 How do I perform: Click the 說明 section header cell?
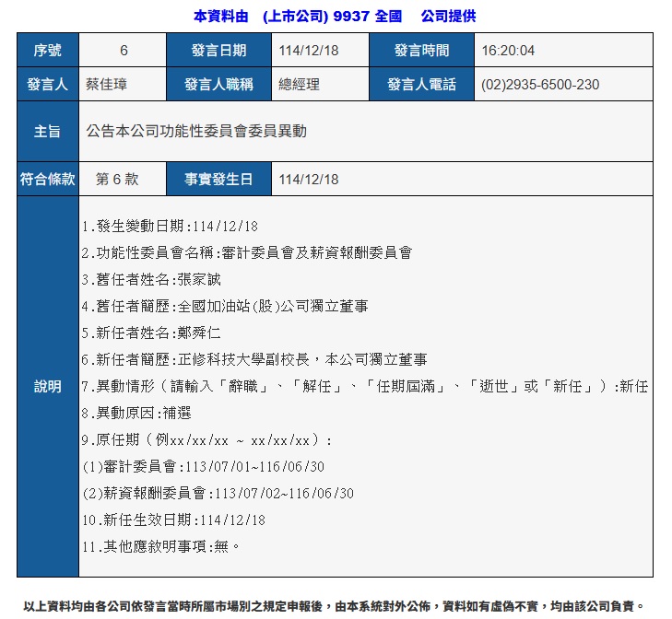coord(48,387)
